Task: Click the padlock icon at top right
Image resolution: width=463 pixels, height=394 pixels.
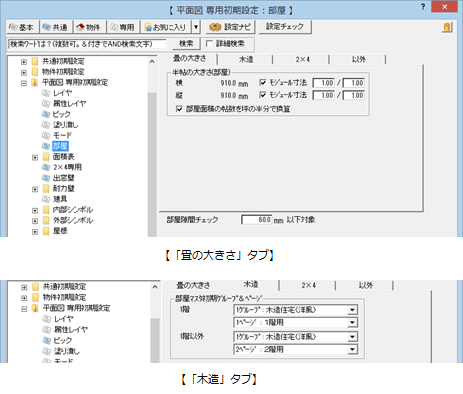Action: 447,27
